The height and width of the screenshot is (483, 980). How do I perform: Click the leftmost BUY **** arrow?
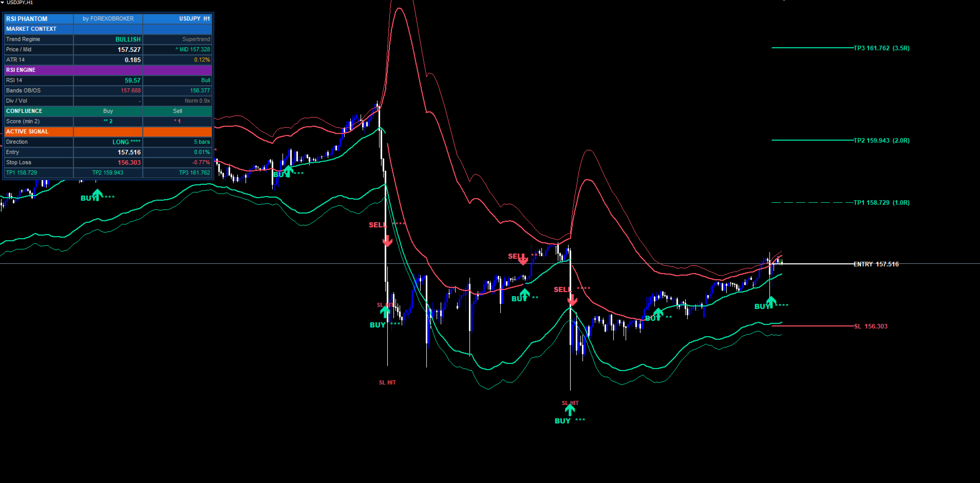98,194
